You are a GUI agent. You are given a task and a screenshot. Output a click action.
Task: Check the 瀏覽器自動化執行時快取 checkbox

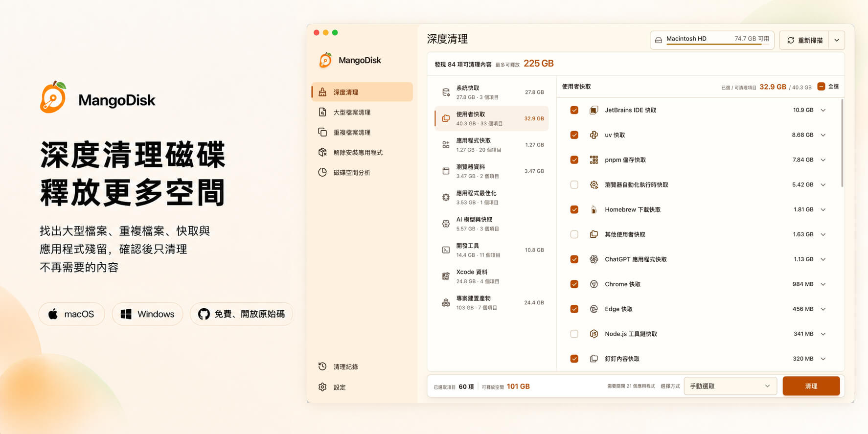point(574,185)
